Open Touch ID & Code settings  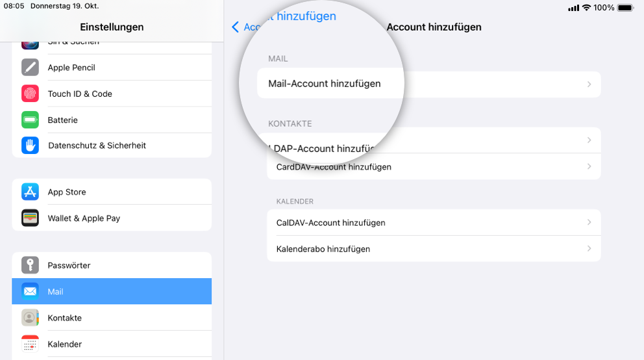point(112,94)
